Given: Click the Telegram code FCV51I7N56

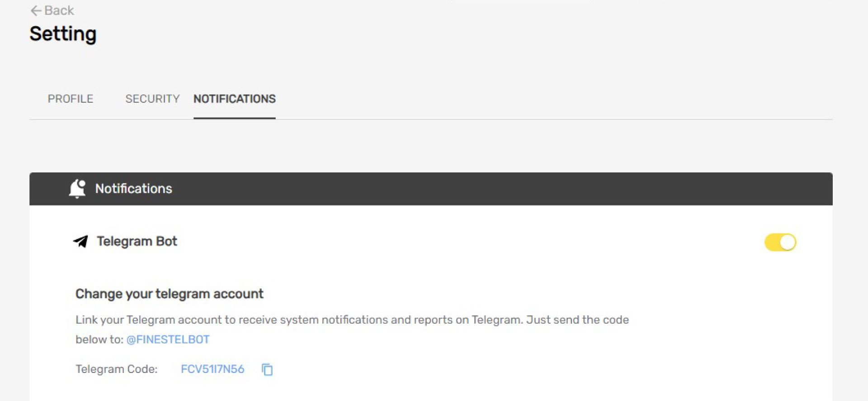Looking at the screenshot, I should coord(212,369).
